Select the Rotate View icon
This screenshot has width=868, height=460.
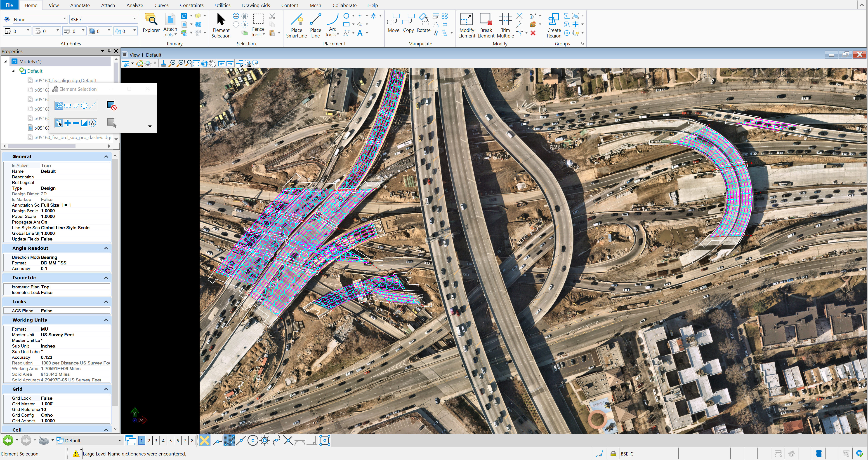point(205,63)
